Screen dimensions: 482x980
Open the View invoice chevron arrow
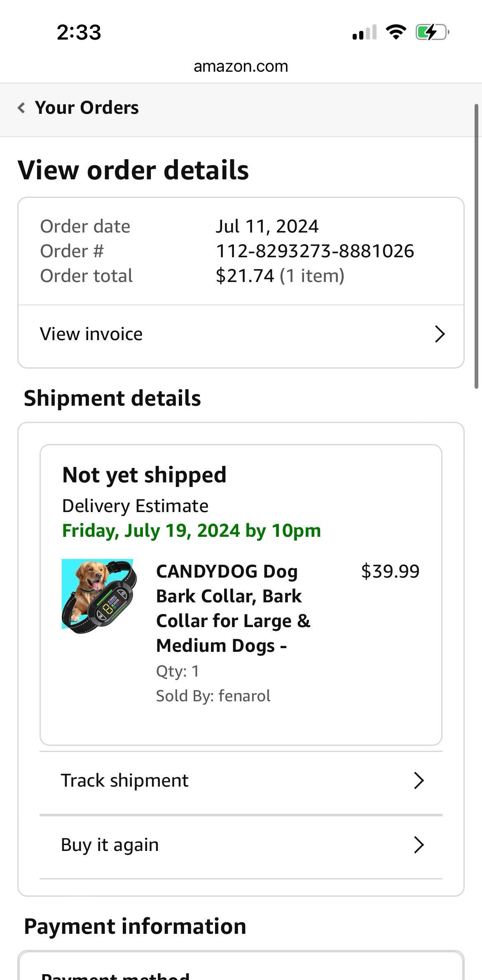[440, 334]
